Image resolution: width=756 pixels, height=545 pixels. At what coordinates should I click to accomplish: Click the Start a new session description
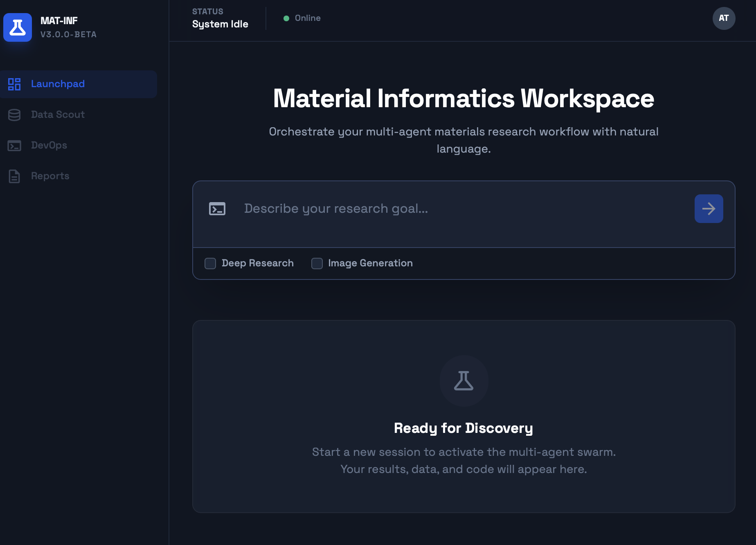464,460
